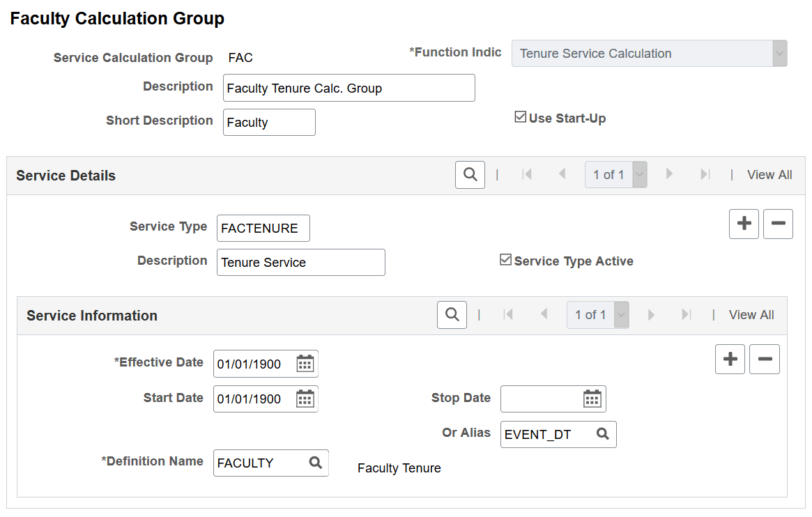Screen dimensions: 812x517
Task: Click the Short Description input field
Action: pos(269,122)
